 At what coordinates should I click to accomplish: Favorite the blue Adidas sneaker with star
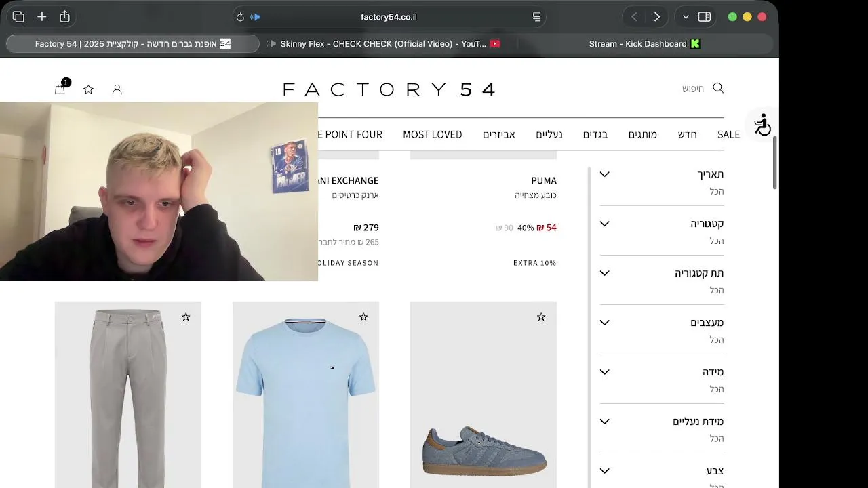click(541, 317)
